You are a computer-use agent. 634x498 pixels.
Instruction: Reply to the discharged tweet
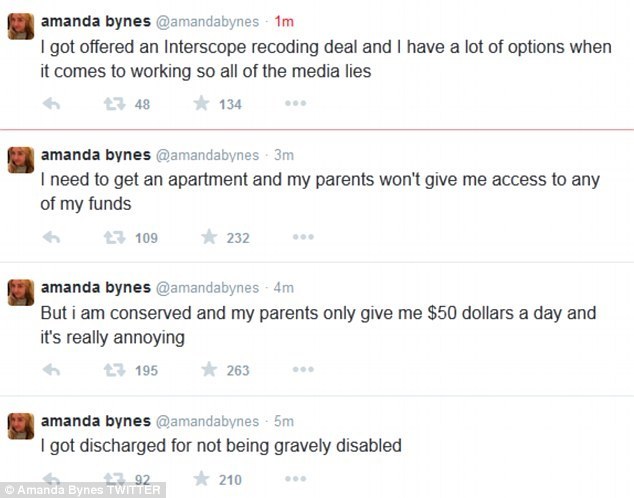point(53,479)
